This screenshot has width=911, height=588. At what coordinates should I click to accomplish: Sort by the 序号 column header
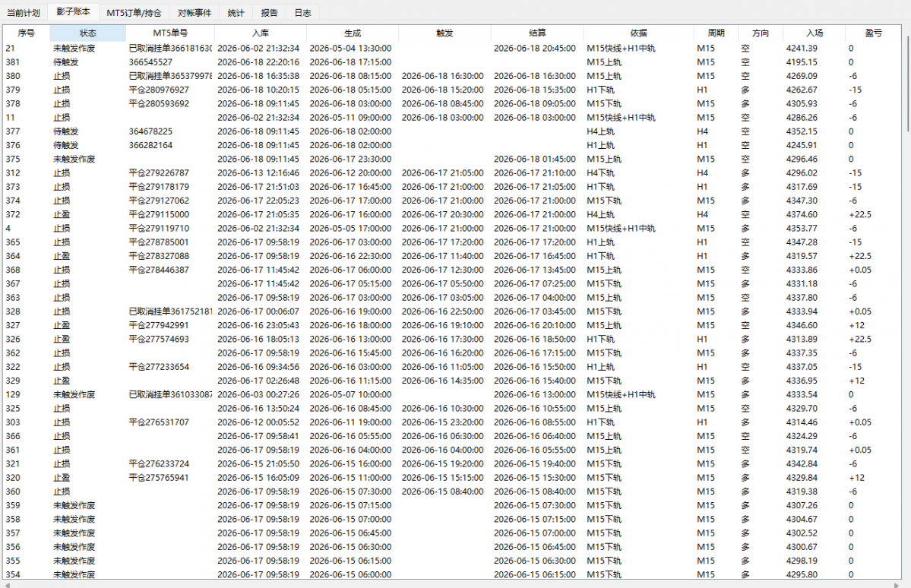26,33
